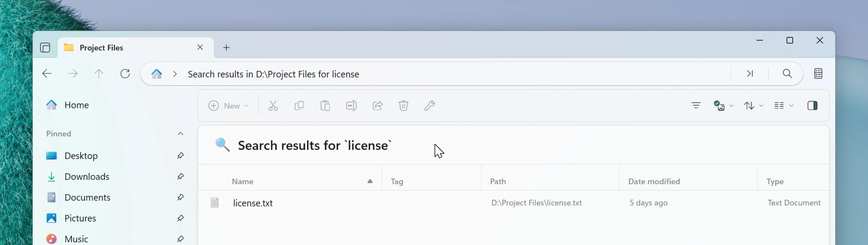Viewport: 868px width, 245px height.
Task: Copy using the toolbar copy icon
Action: click(x=299, y=105)
